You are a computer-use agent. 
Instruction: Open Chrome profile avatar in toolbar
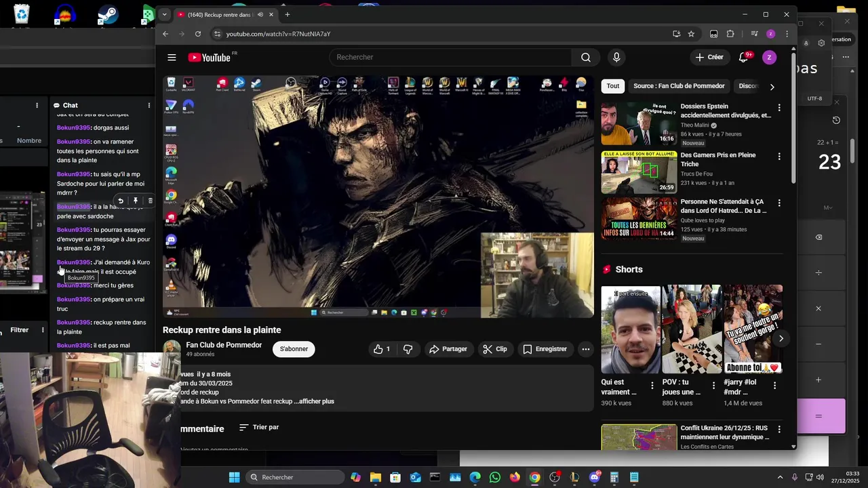(770, 34)
